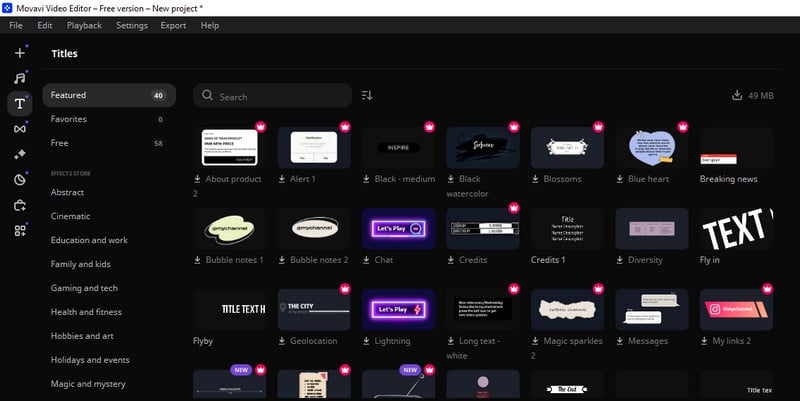Select the Credits 1 title thumbnail

pos(567,229)
